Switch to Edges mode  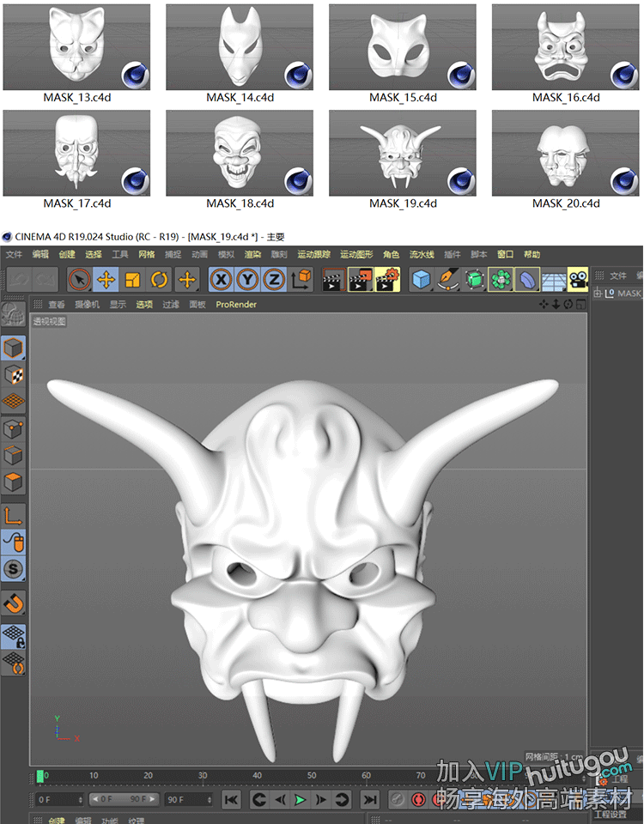tap(13, 456)
